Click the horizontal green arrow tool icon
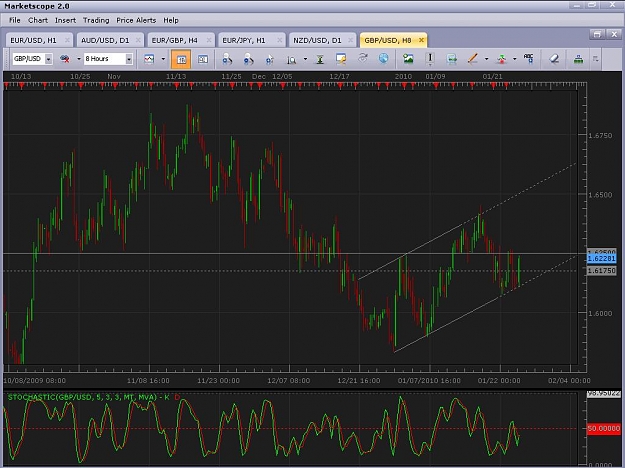 pos(452,59)
